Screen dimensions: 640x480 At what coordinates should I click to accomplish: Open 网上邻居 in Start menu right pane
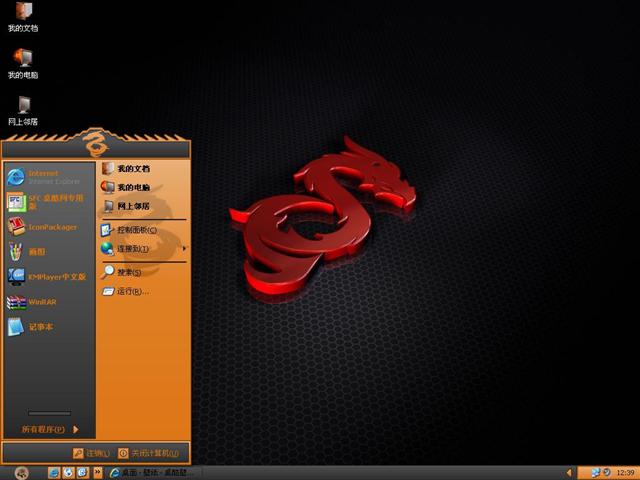pos(144,206)
